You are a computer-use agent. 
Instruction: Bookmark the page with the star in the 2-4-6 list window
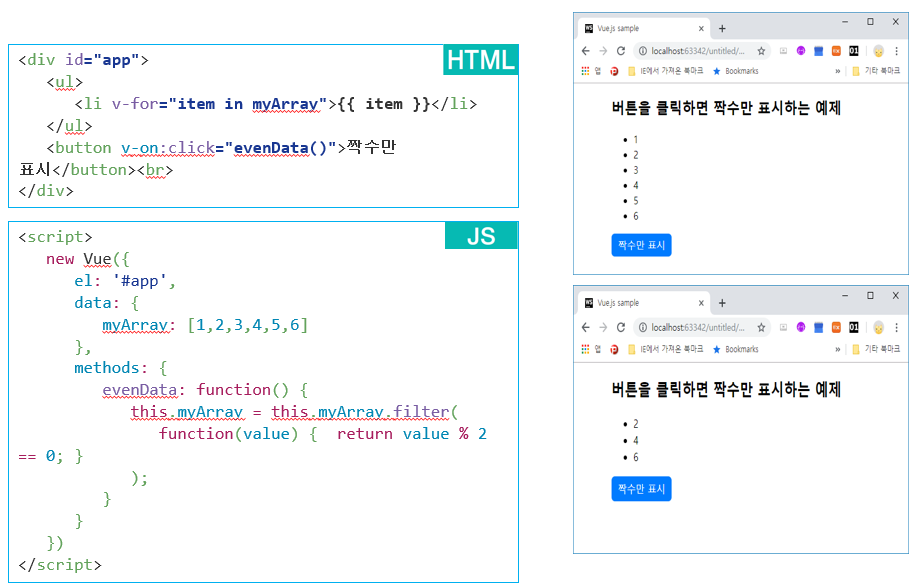click(x=761, y=328)
